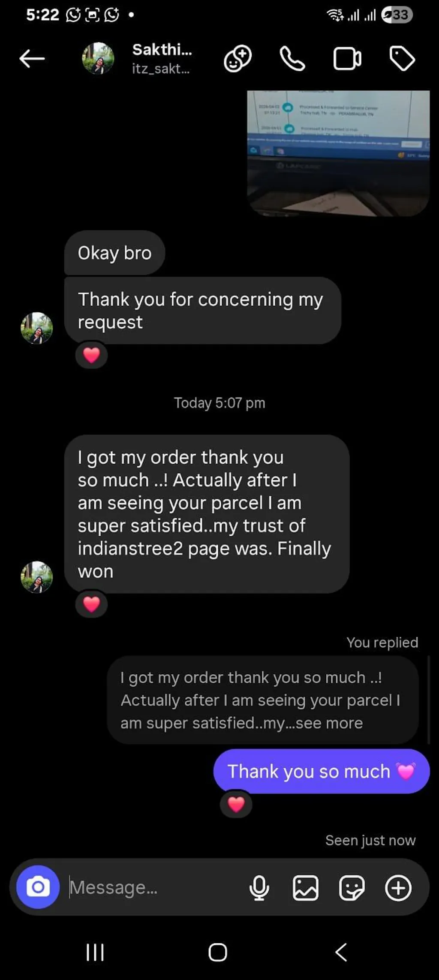
Task: Open the camera from message bar
Action: pos(38,887)
